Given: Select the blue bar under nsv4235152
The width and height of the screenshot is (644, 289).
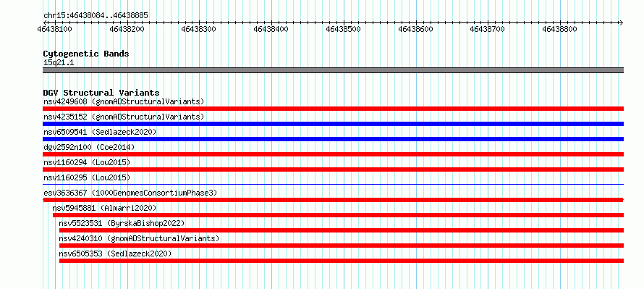Looking at the screenshot, I should [333, 124].
